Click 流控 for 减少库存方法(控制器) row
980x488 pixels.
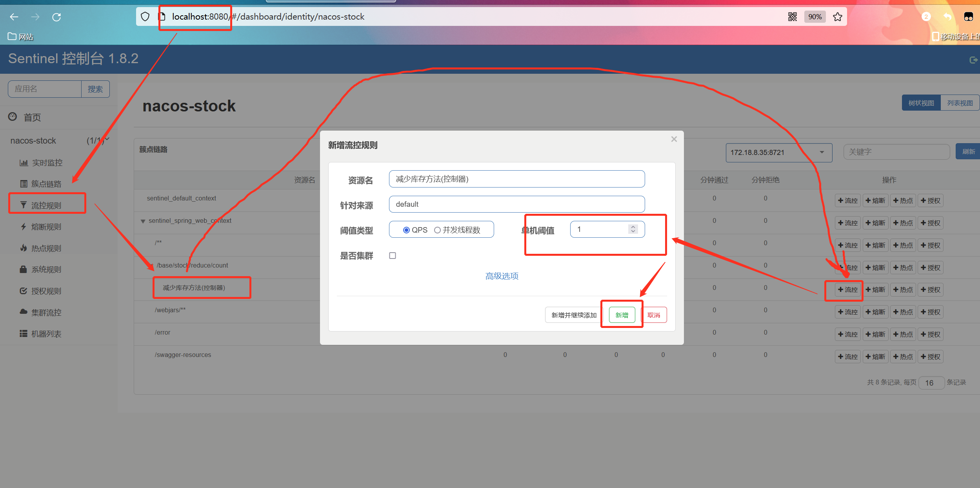coord(848,290)
